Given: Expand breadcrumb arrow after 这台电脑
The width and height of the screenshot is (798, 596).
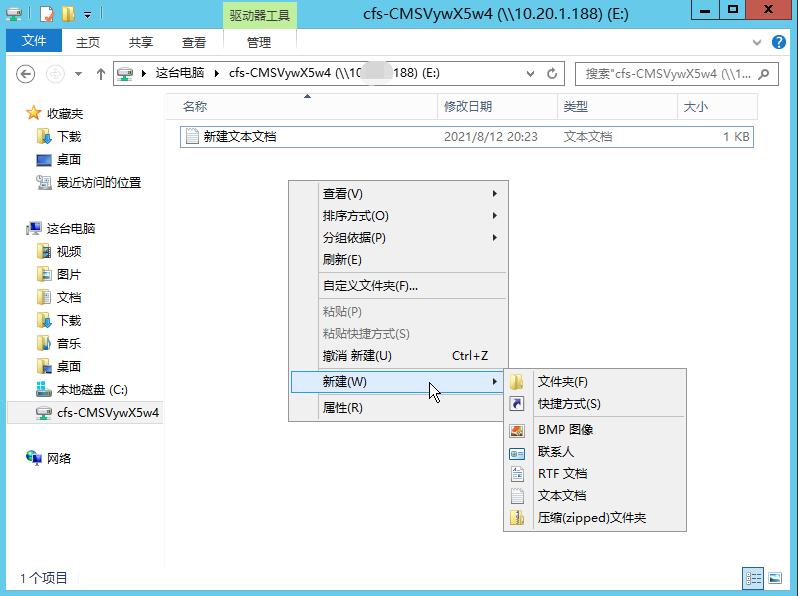Looking at the screenshot, I should point(217,73).
